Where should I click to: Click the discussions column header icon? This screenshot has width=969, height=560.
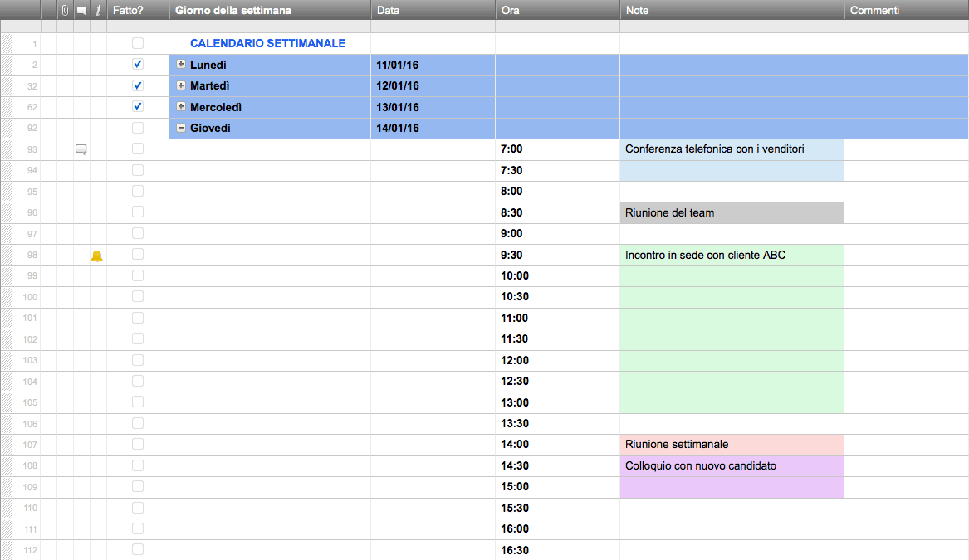tap(81, 11)
